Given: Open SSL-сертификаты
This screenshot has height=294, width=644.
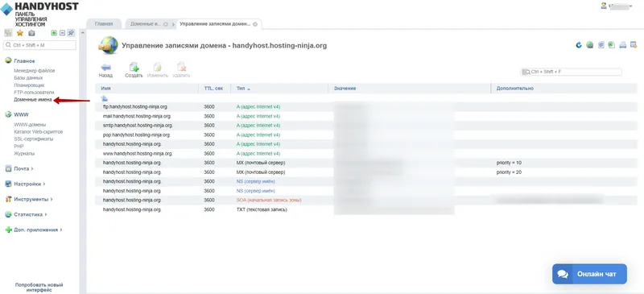Looking at the screenshot, I should tap(34, 139).
